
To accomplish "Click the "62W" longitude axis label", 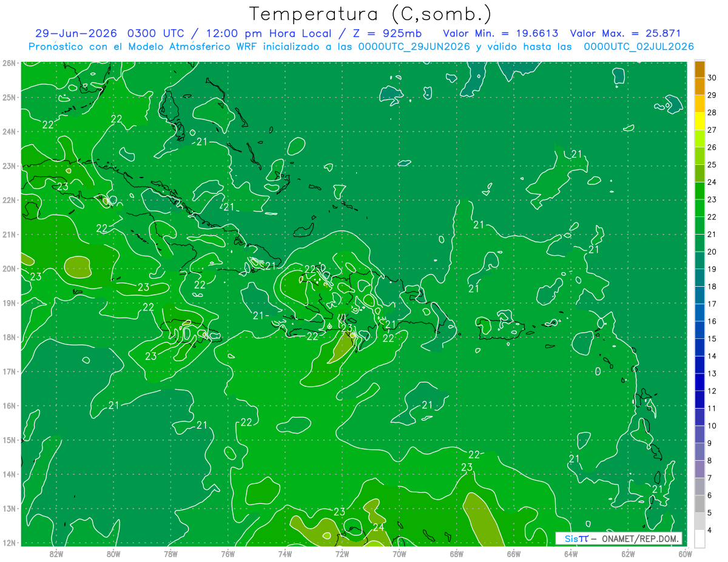I will point(628,554).
